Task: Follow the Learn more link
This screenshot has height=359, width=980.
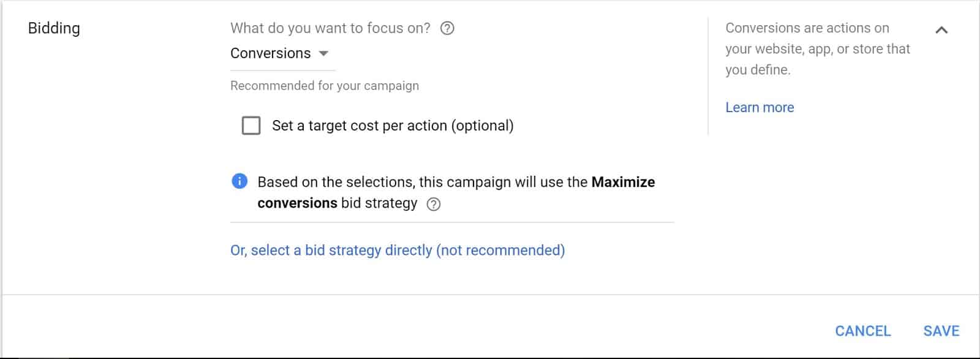Action: click(x=759, y=107)
